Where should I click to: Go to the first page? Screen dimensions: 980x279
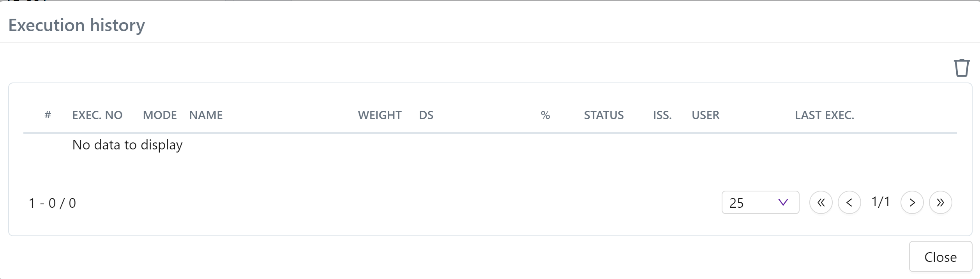(x=821, y=202)
